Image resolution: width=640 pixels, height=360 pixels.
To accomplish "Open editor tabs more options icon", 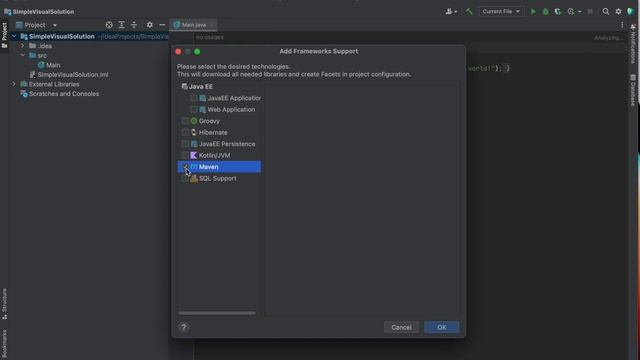I will (622, 25).
